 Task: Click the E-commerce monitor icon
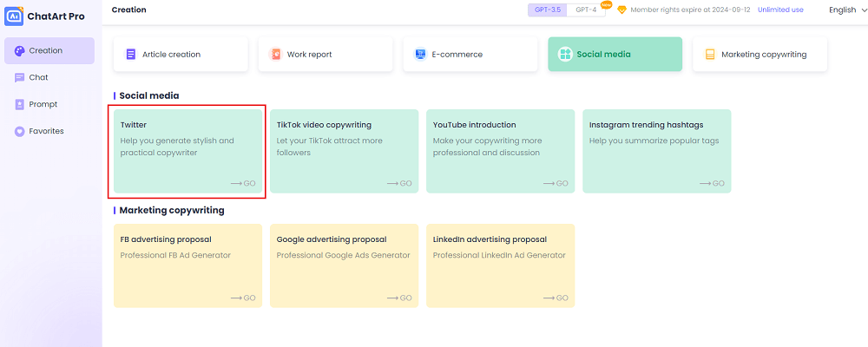tap(420, 55)
